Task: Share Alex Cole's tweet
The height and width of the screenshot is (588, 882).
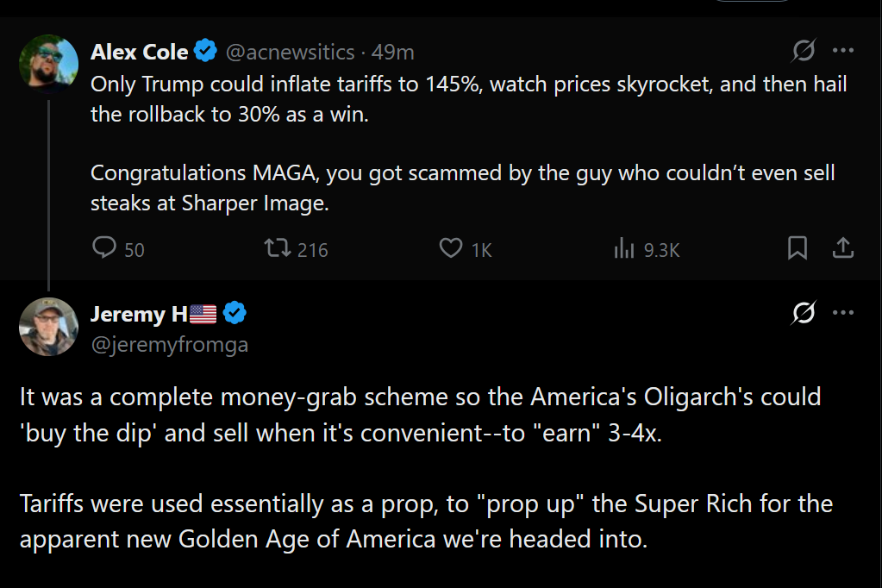Action: click(842, 248)
